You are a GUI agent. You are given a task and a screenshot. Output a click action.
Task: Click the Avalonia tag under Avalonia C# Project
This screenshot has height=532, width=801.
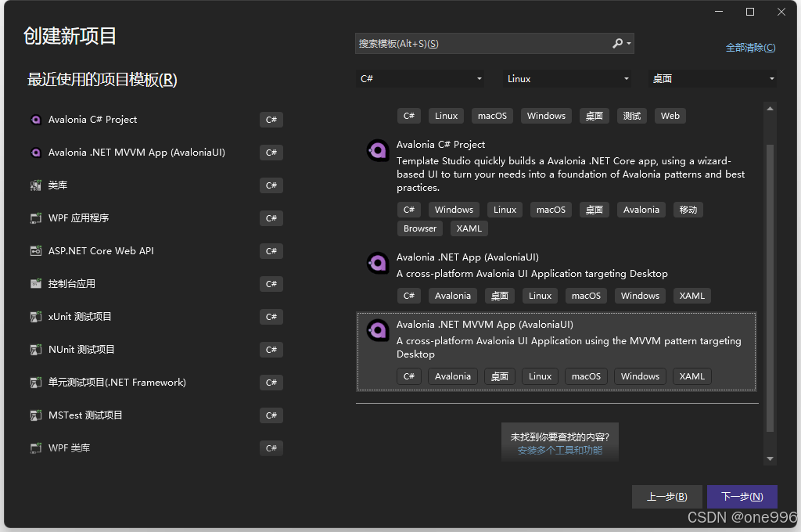[x=641, y=210]
